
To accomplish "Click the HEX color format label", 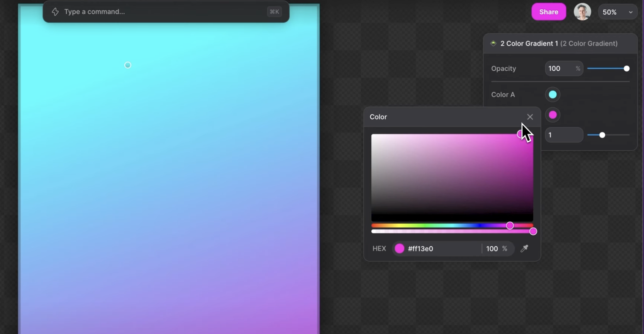I will coord(379,249).
